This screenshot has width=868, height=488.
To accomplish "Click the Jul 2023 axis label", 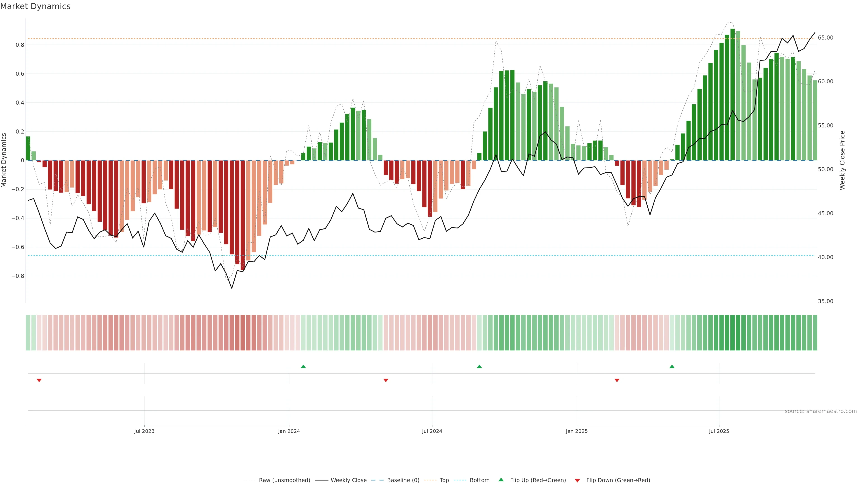I will pos(144,431).
